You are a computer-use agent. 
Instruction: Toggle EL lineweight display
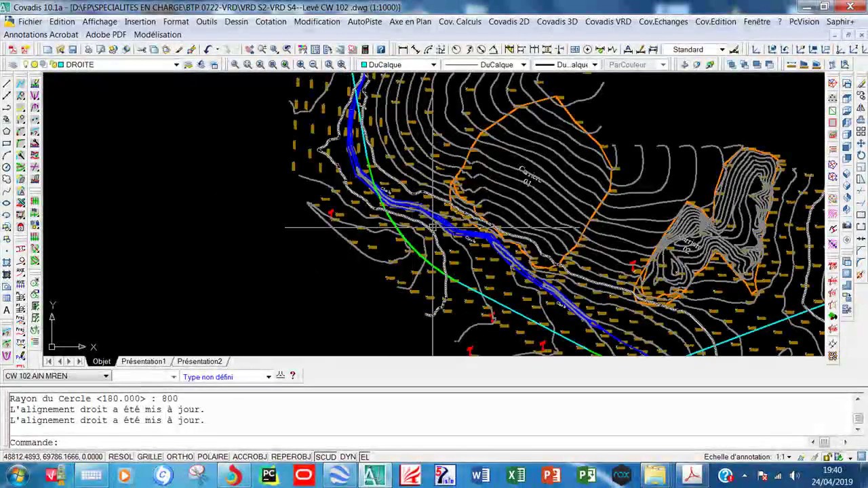tap(365, 457)
